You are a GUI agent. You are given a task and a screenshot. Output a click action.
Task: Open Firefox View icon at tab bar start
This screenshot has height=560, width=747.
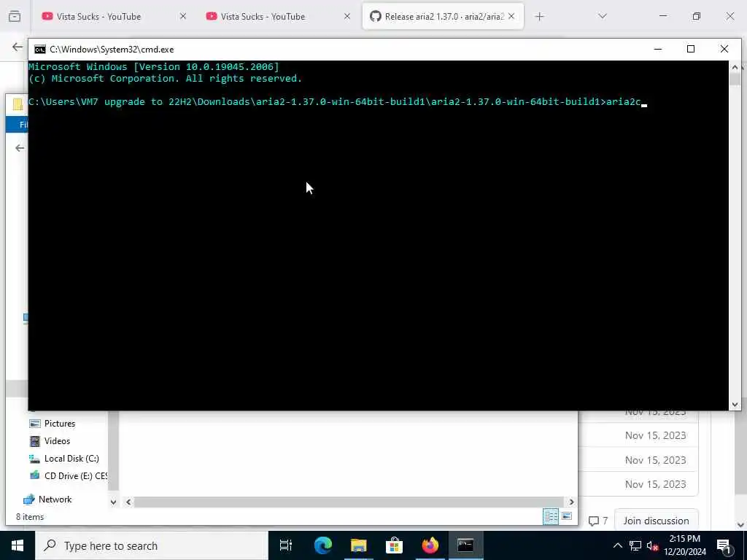click(x=15, y=17)
